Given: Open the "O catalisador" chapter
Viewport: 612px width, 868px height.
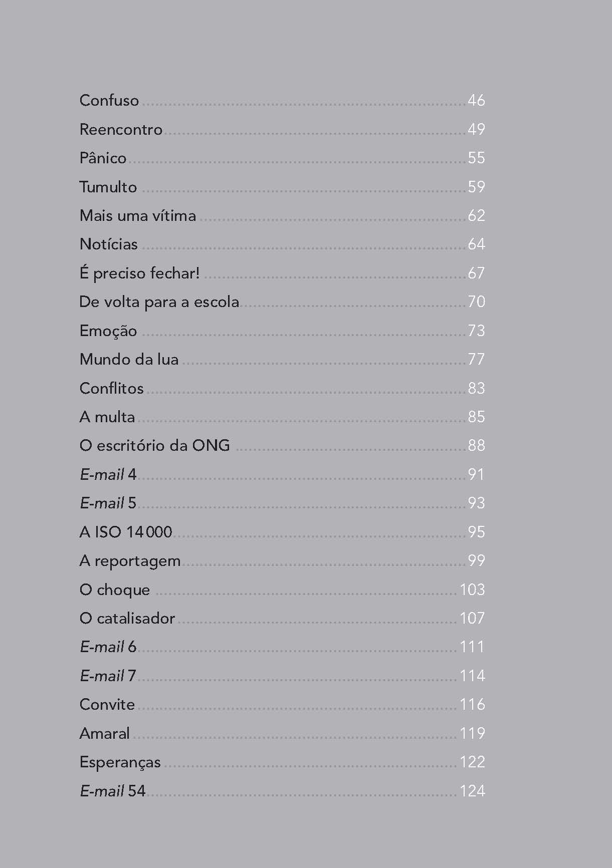Looking at the screenshot, I should click(x=127, y=618).
